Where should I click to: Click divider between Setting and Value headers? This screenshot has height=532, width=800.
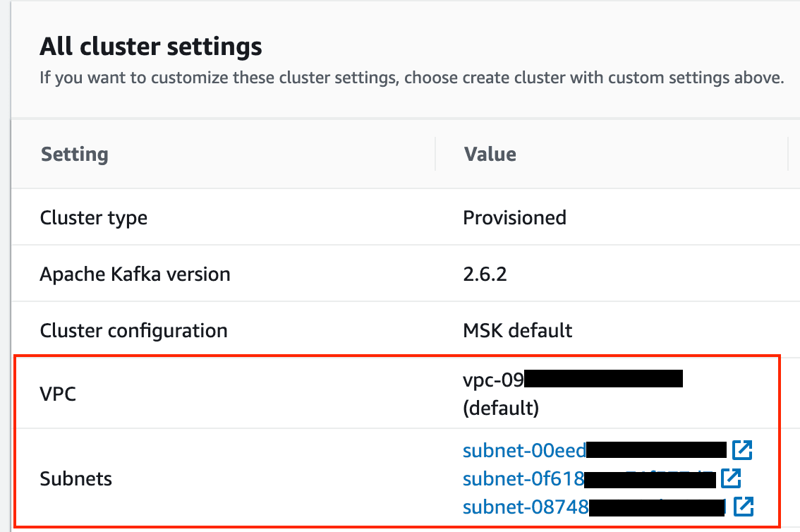[435, 154]
